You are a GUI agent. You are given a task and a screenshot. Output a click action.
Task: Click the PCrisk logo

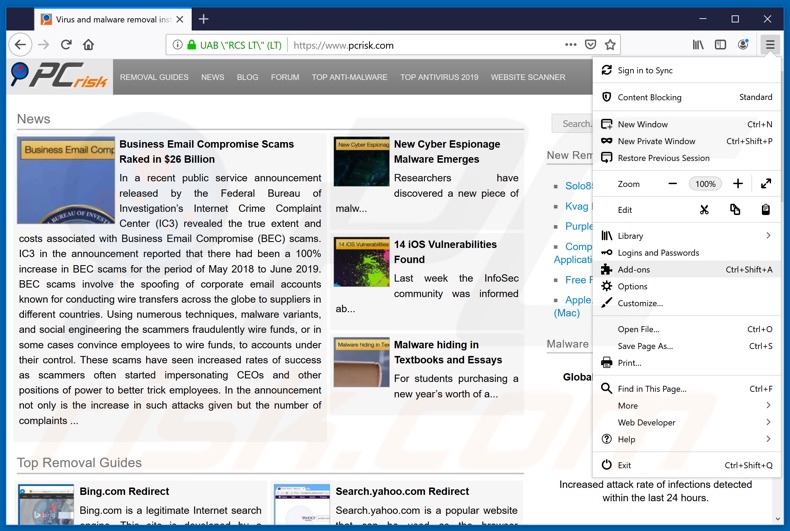pyautogui.click(x=59, y=76)
